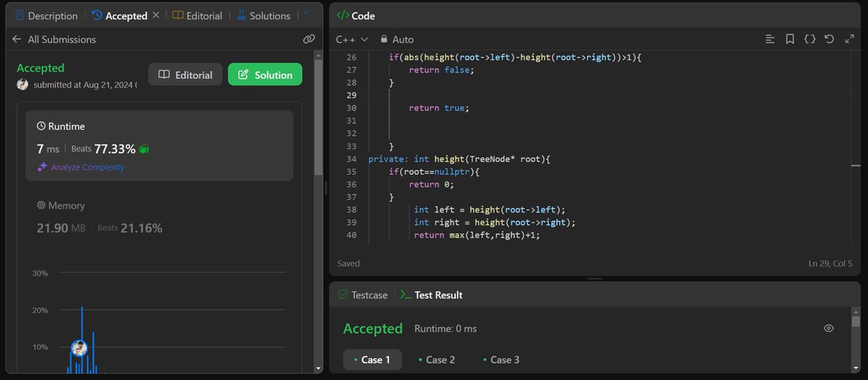Click 'private: int height(TreeNode* root){' line
Image resolution: width=868 pixels, height=380 pixels.
click(x=459, y=159)
